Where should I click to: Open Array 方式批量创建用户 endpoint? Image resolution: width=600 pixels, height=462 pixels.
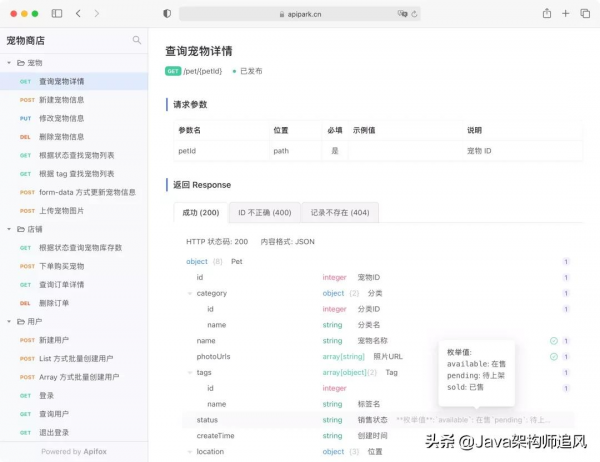pyautogui.click(x=74, y=377)
